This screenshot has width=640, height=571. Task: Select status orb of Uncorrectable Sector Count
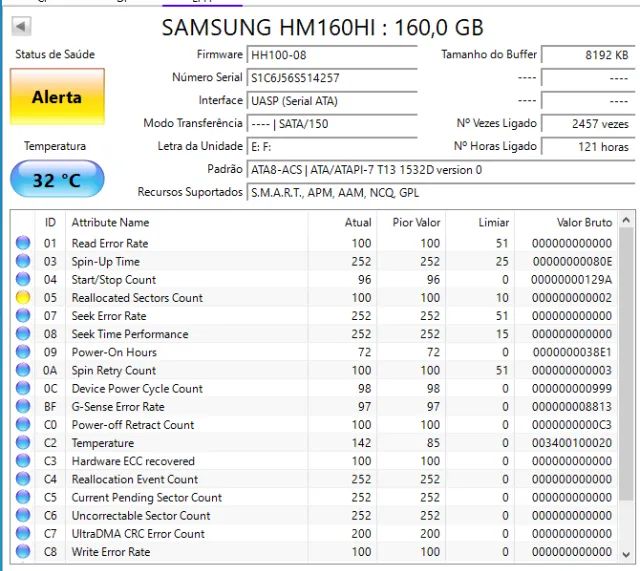(x=23, y=515)
